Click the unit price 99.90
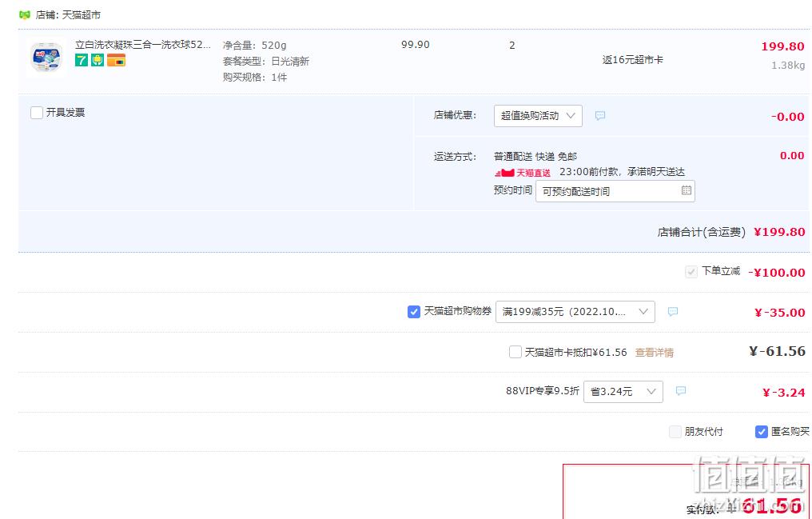The image size is (812, 519). pos(416,45)
